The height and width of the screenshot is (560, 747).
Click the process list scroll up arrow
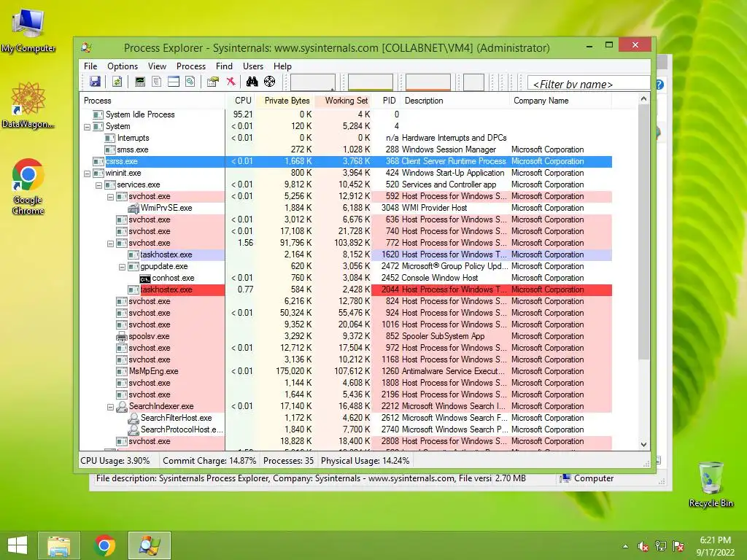click(643, 98)
